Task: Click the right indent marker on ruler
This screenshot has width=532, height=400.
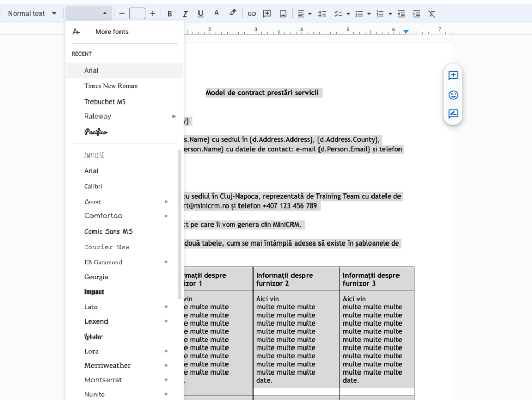Action: [406, 32]
